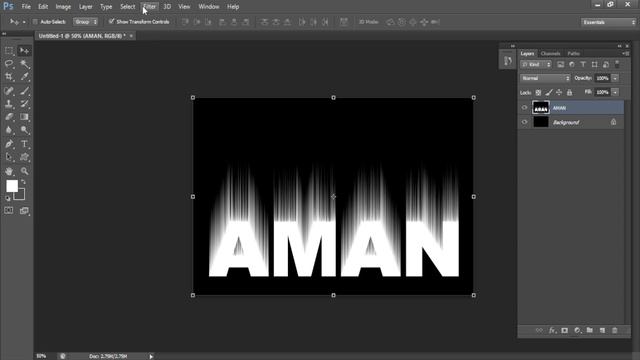
Task: Create new fill or adjustment layer
Action: 577,330
